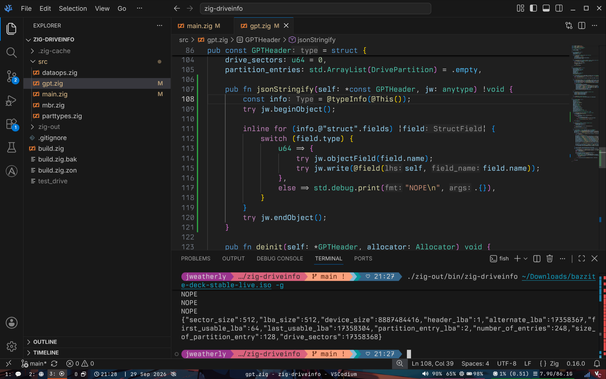This screenshot has width=606, height=379.
Task: Open the Manage gear settings icon
Action: pyautogui.click(x=11, y=346)
